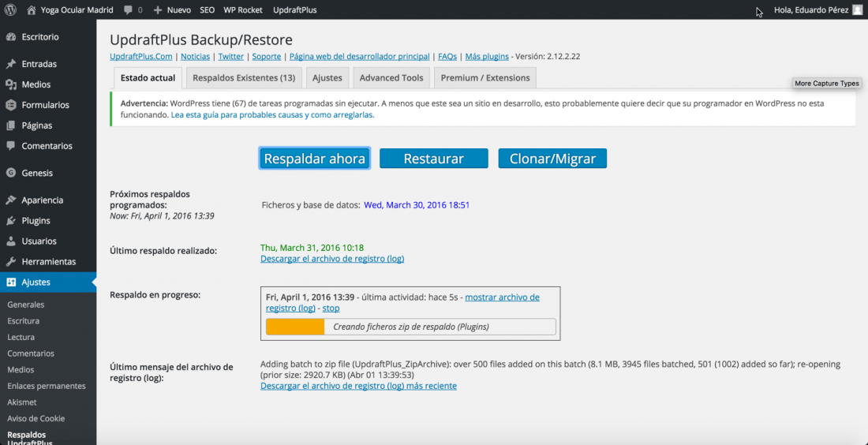868x445 pixels.
Task: Open Respaldos UpdraftPlus submenu item
Action: [30, 439]
